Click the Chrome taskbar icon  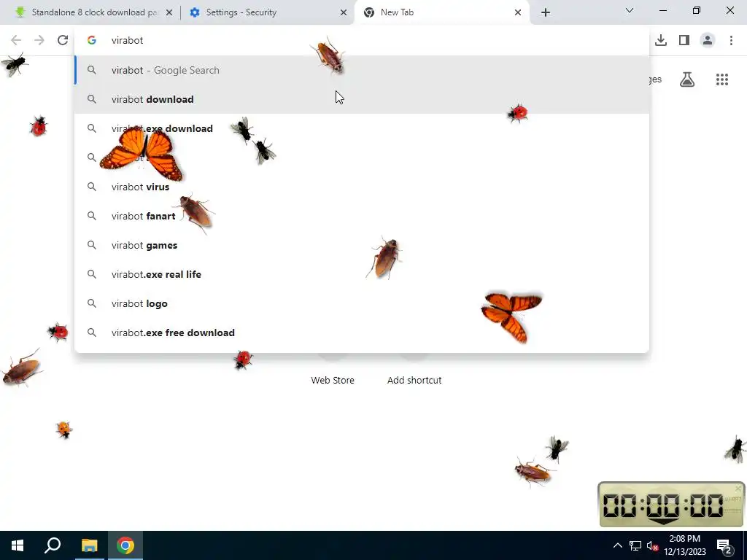click(x=125, y=545)
